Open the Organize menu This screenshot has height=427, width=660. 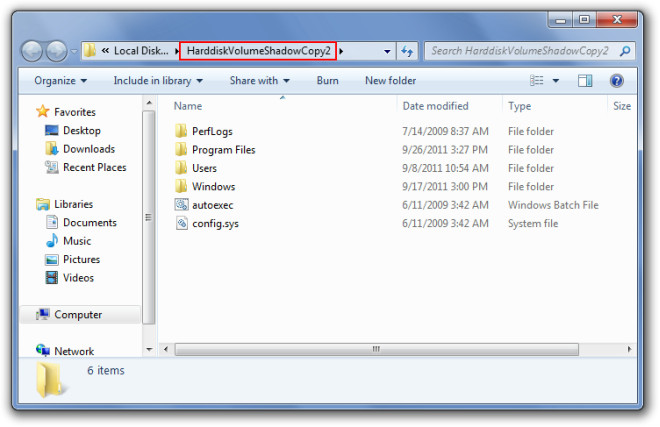click(x=60, y=80)
